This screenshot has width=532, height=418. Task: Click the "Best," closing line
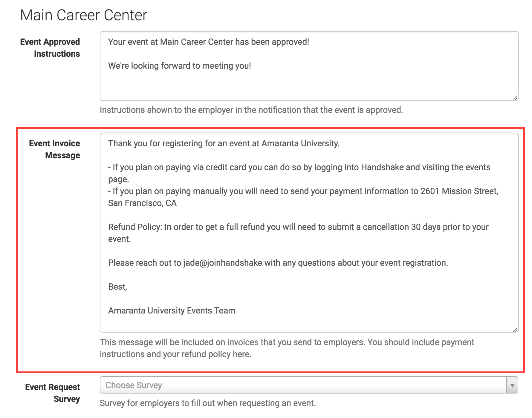pyautogui.click(x=117, y=287)
